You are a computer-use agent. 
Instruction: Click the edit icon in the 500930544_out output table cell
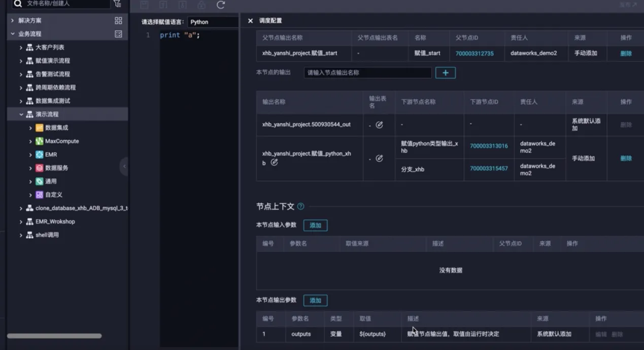[379, 124]
